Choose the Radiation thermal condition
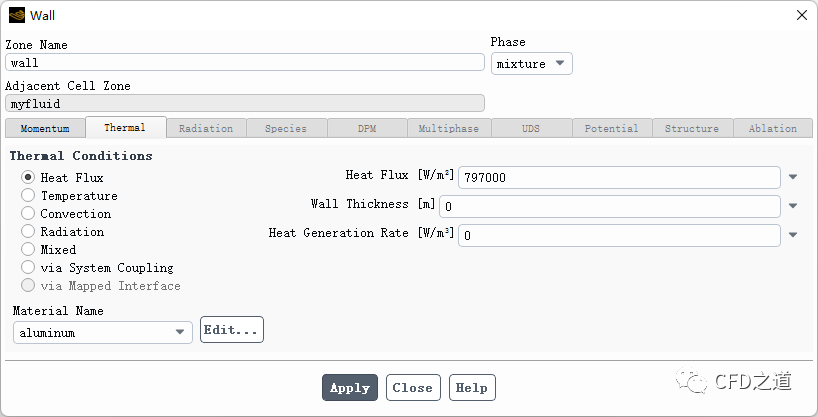818x417 pixels. 28,231
